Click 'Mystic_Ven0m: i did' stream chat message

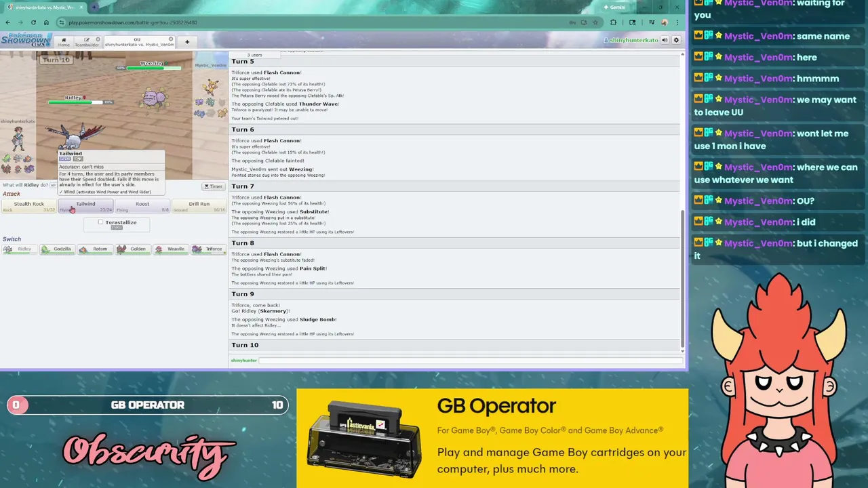pos(755,222)
